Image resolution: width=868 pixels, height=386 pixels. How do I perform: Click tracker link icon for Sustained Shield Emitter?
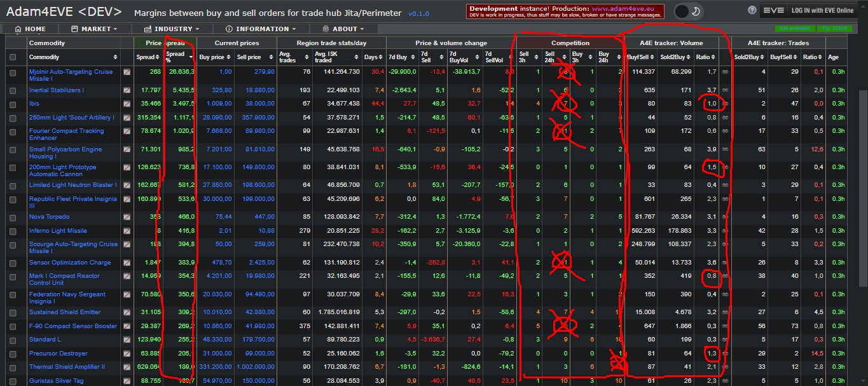(725, 312)
